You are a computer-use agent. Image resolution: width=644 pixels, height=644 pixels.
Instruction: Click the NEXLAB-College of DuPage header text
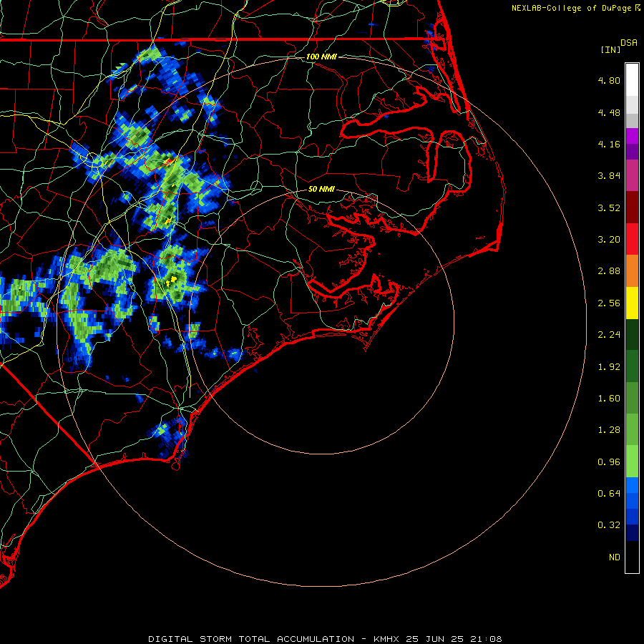571,8
